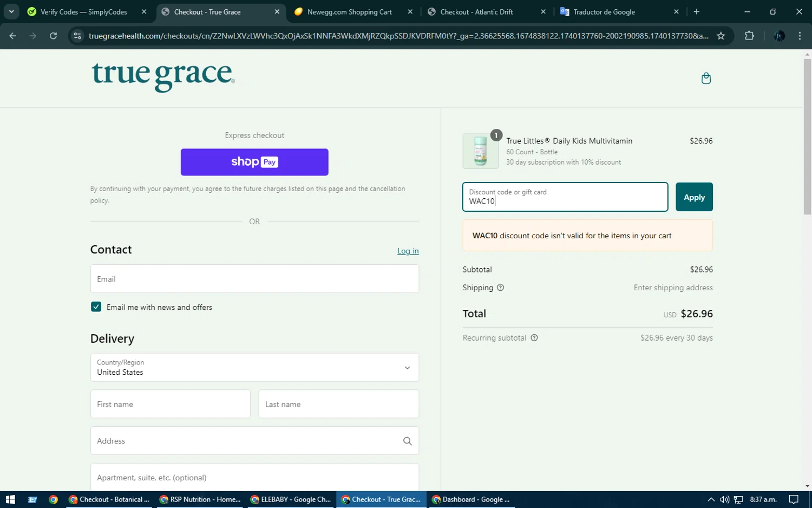Click the browser forward arrow

pos(33,36)
